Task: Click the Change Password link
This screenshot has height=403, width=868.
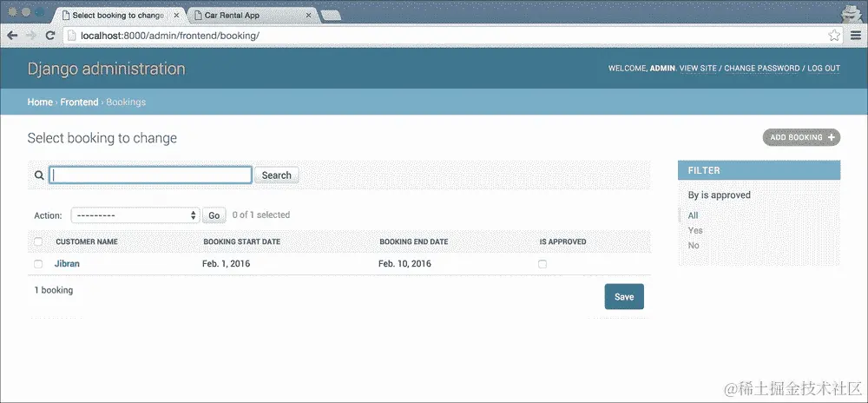Action: (762, 68)
